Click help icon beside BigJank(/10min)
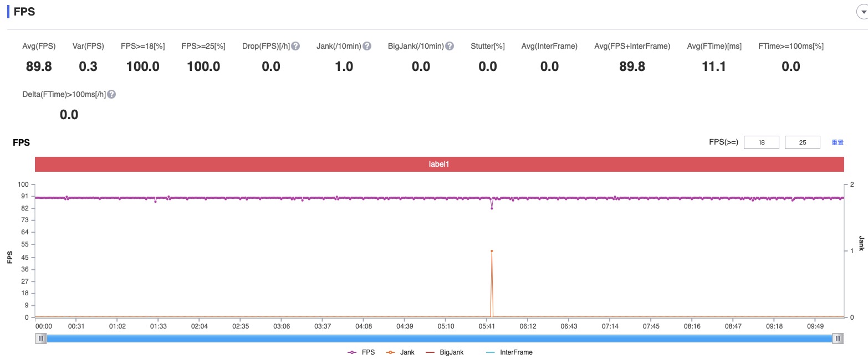The width and height of the screenshot is (868, 359). click(450, 46)
